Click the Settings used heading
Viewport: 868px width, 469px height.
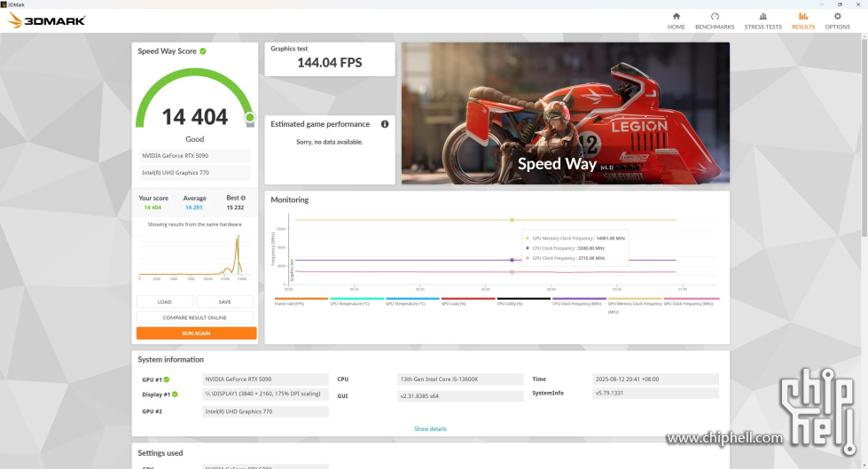(x=160, y=453)
